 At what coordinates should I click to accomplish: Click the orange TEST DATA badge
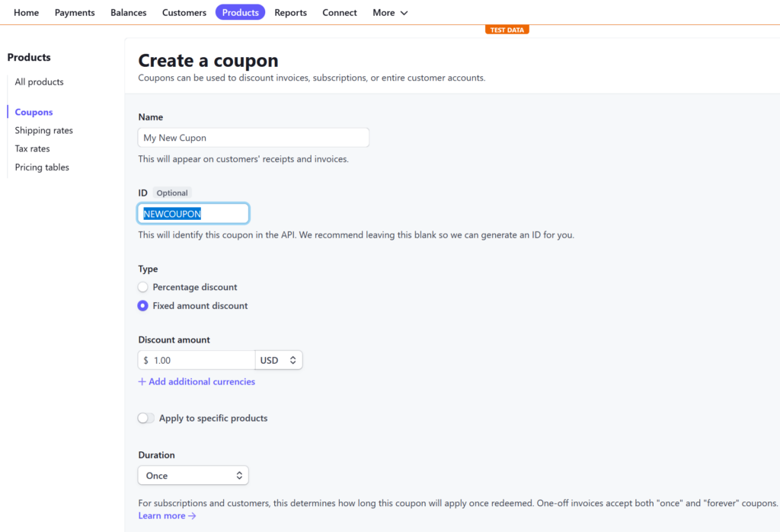pos(507,28)
